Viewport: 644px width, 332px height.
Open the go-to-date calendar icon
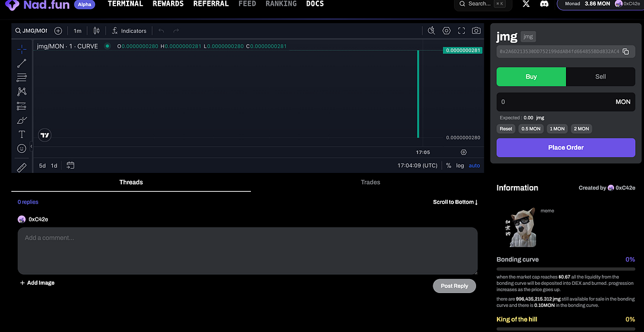point(70,165)
